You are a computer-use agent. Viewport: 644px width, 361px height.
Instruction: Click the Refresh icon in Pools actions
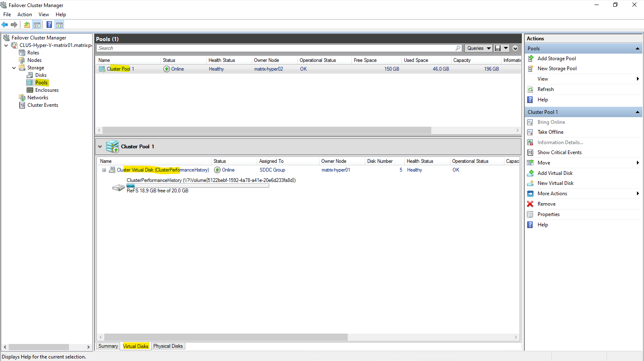pyautogui.click(x=530, y=89)
